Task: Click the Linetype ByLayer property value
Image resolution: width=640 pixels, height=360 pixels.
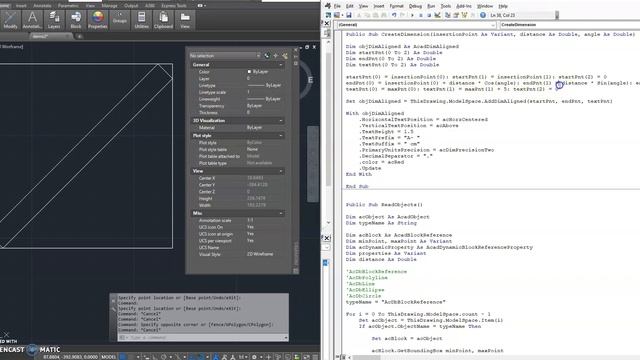Action: 265,85
